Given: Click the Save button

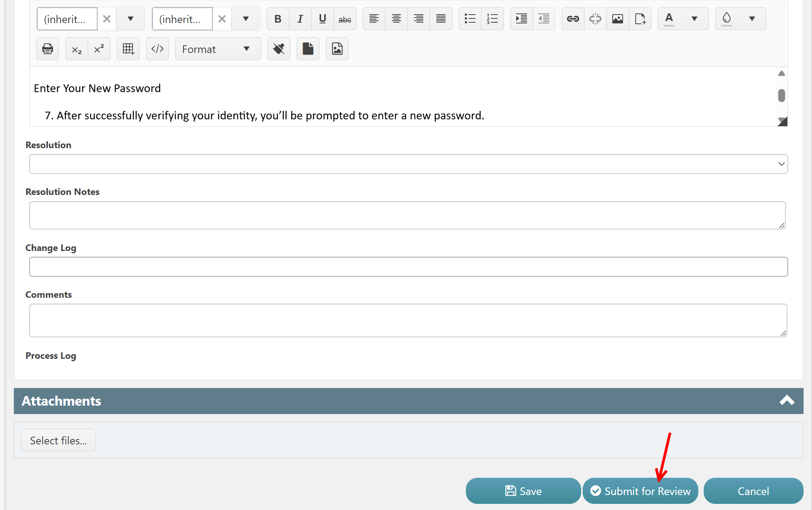Looking at the screenshot, I should click(x=523, y=491).
